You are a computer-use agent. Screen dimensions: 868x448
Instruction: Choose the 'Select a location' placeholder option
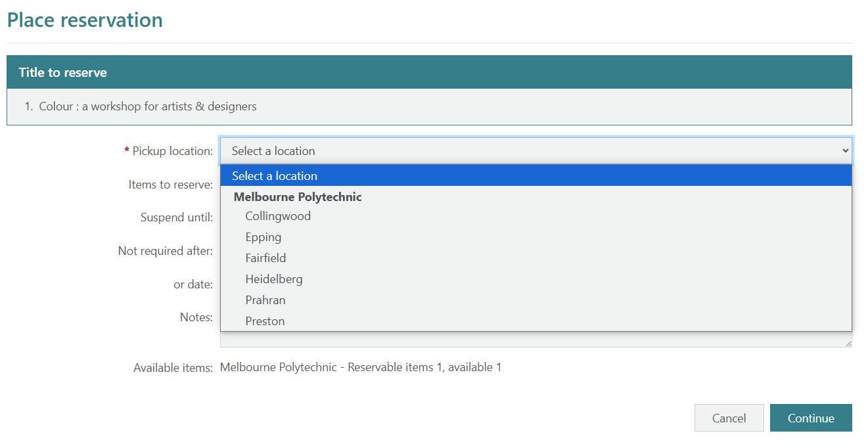point(536,176)
